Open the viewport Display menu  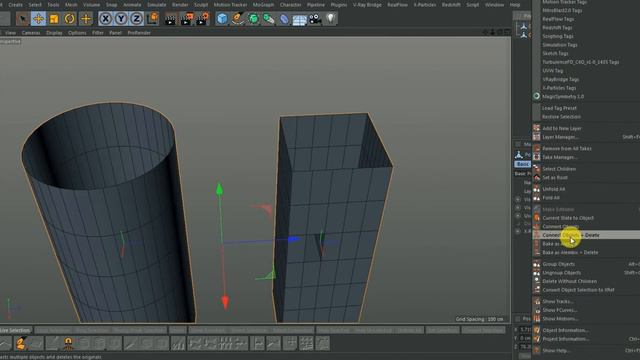coord(54,33)
